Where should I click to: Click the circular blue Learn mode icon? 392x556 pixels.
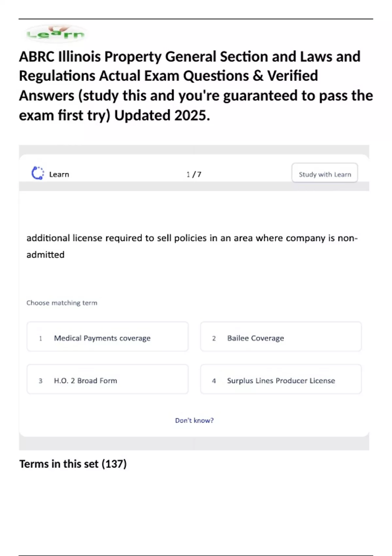tap(38, 173)
